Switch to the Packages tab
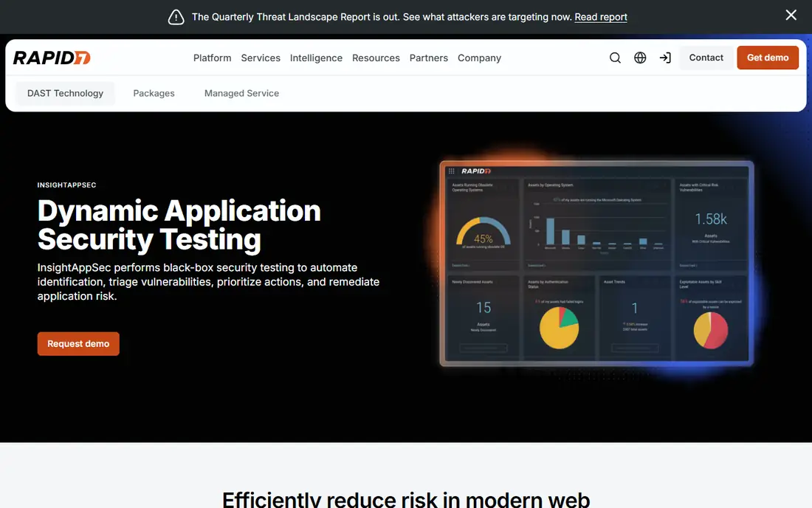The image size is (812, 508). click(x=154, y=93)
